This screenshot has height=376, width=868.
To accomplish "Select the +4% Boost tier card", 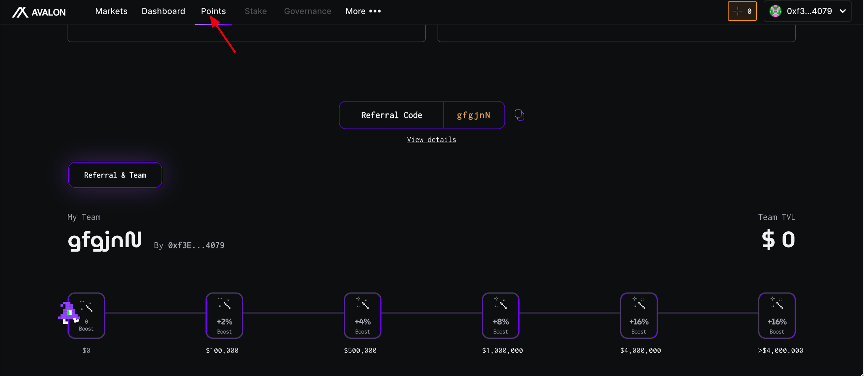I will click(363, 315).
